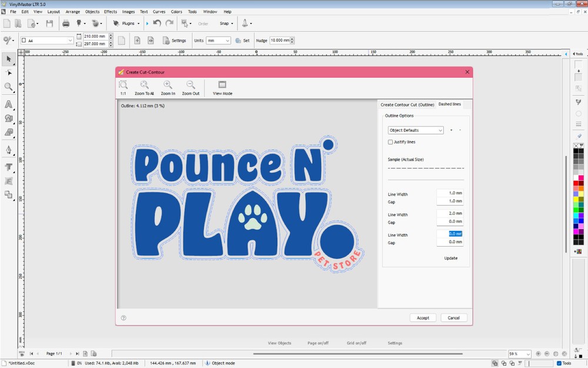Click the Accept button
This screenshot has height=368, width=588.
tap(423, 317)
